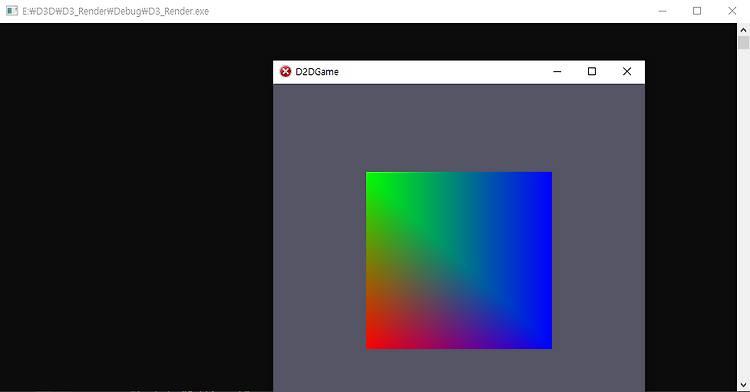Screen dimensions: 750x392
Task: Click the D2DGame title text
Action: click(317, 72)
